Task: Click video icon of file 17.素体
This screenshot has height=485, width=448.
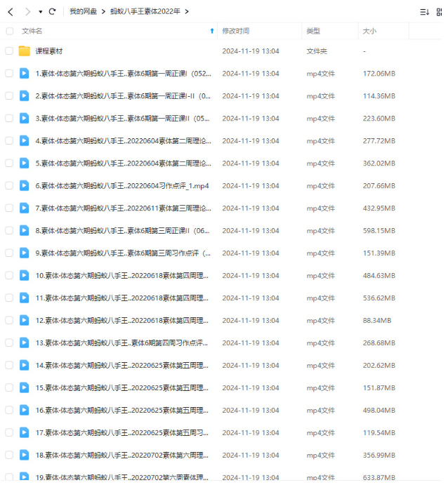Action: point(24,432)
